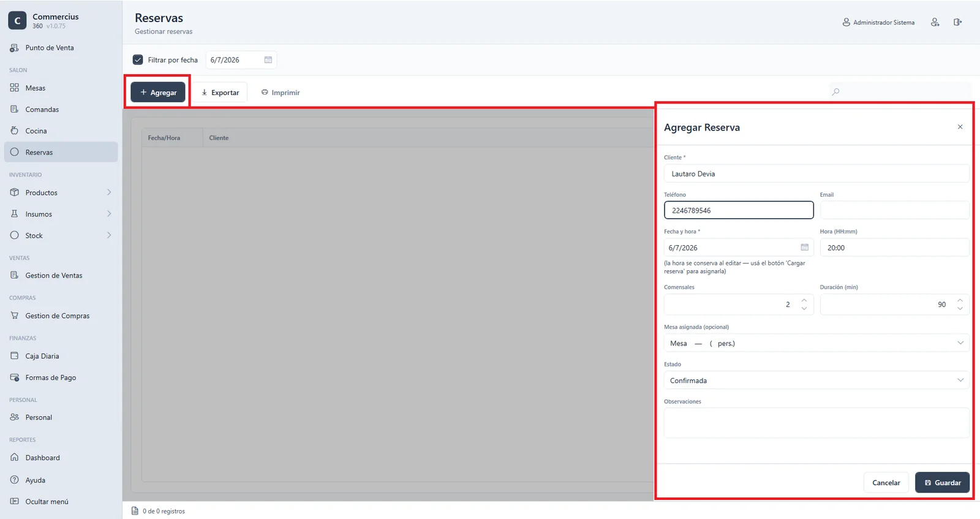Image resolution: width=980 pixels, height=519 pixels.
Task: Click the Cliente input field
Action: click(x=816, y=173)
